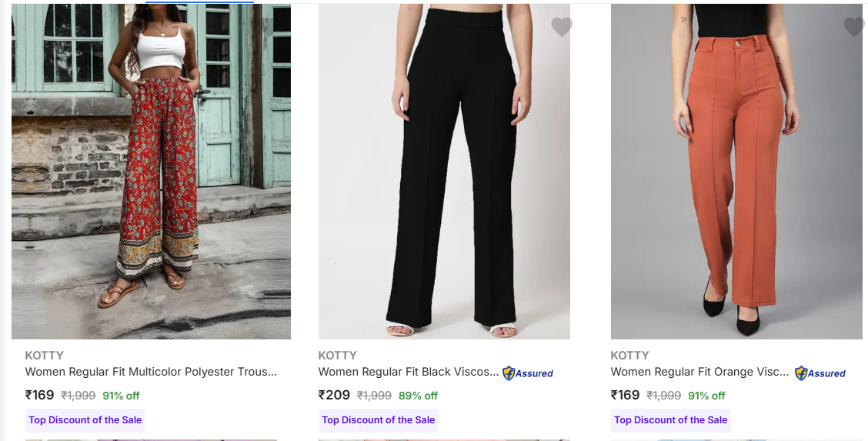Click Assured badge on black Viscose trousers
The width and height of the screenshot is (868, 441).
click(x=528, y=373)
